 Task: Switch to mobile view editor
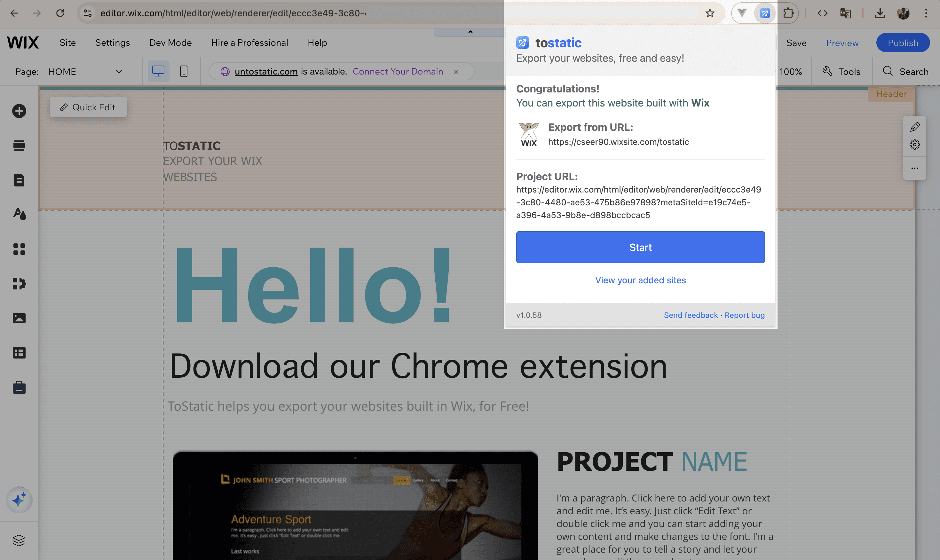click(x=184, y=71)
